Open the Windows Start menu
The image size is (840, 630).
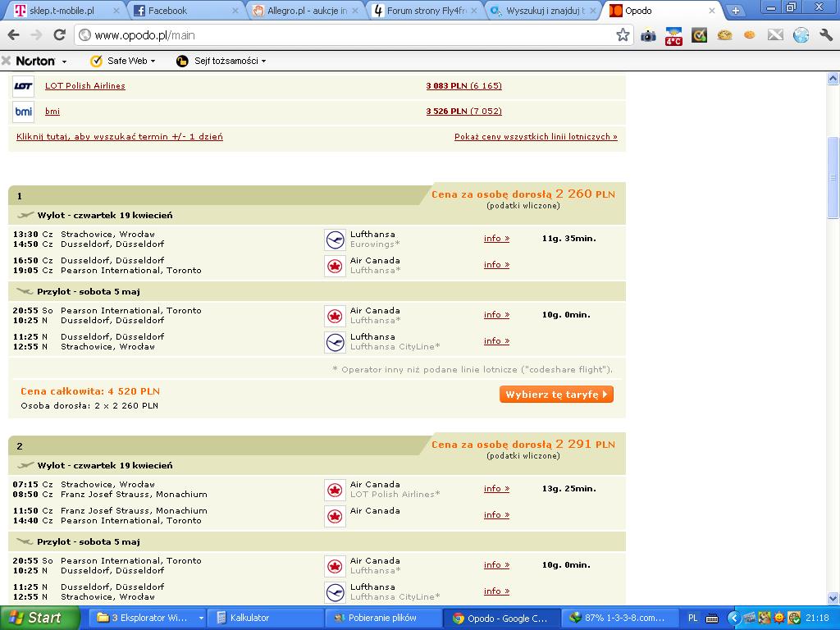40,619
